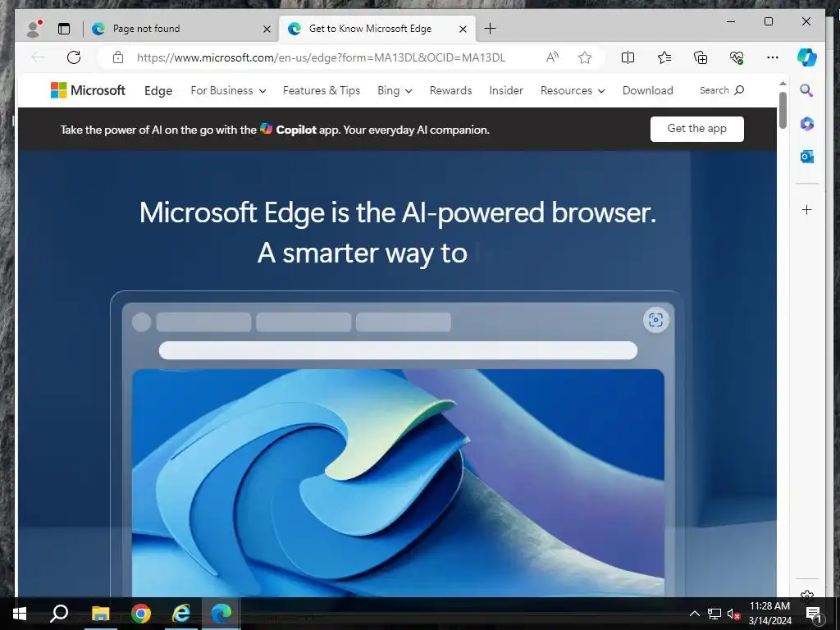Click the Get the app button
This screenshot has height=630, width=840.
click(697, 129)
